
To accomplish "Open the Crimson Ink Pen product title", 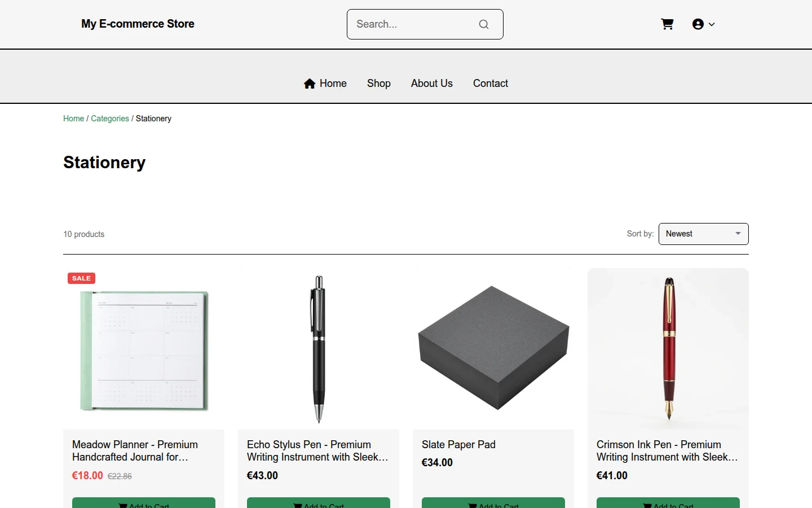I will point(667,451).
